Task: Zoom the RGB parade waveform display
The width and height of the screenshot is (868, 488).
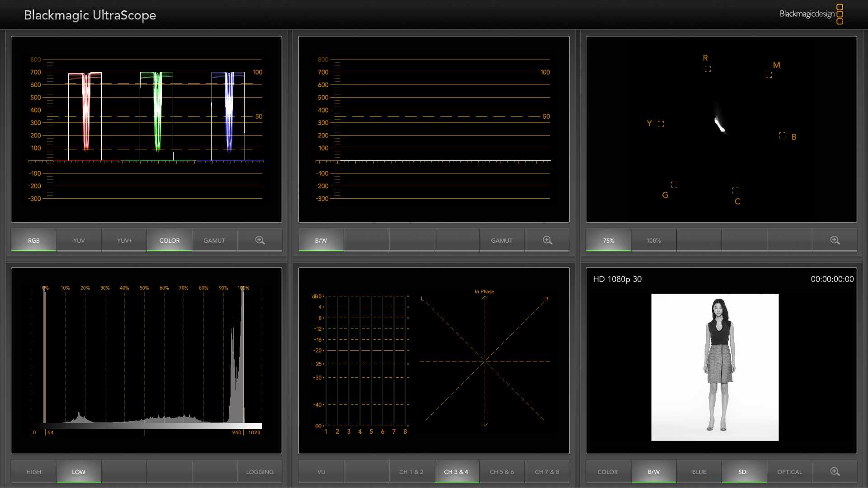Action: [x=260, y=240]
